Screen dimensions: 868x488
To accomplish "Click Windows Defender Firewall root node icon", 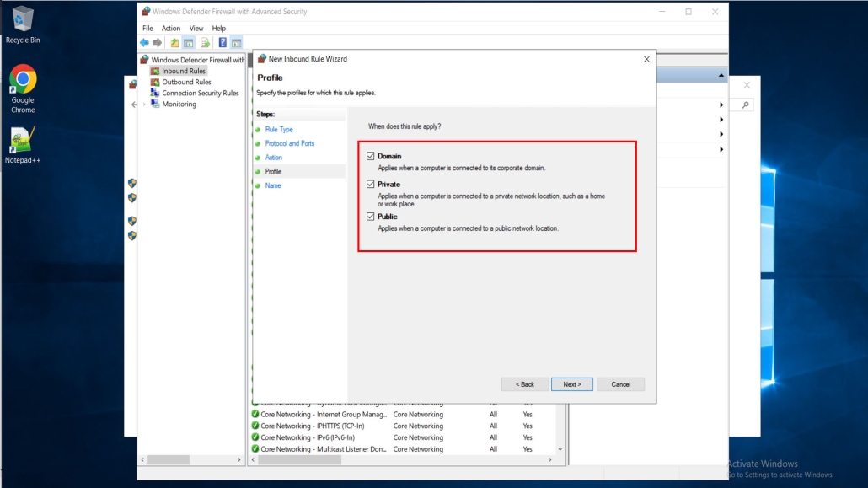I will click(x=144, y=60).
